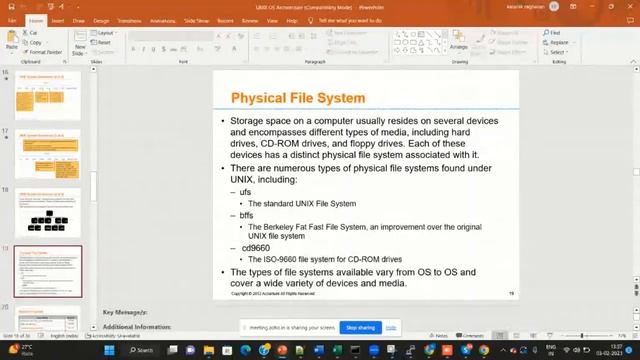Adjust the zoom slider handle
Viewport: 640px width, 360px height.
[x=582, y=336]
